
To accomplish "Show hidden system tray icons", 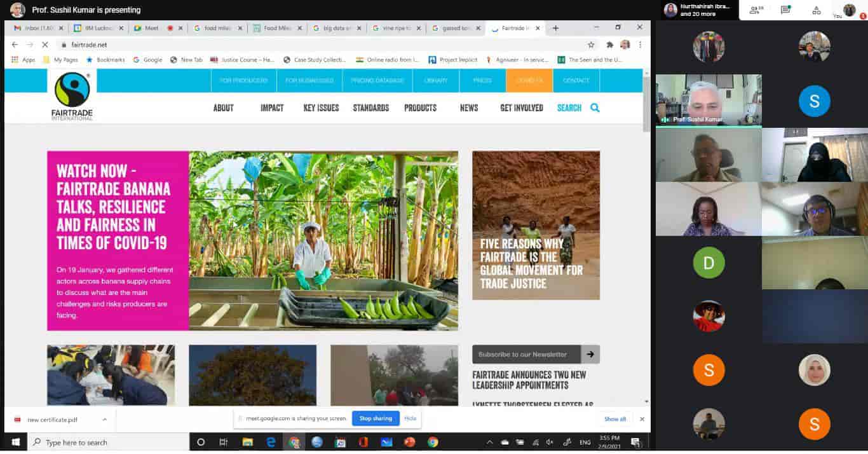I will 489,442.
